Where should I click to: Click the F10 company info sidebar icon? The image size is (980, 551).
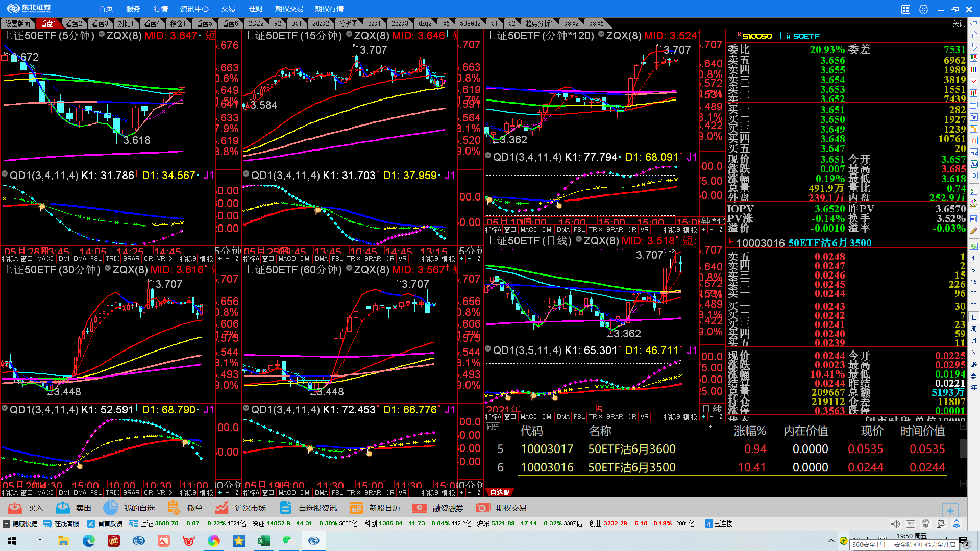[973, 117]
